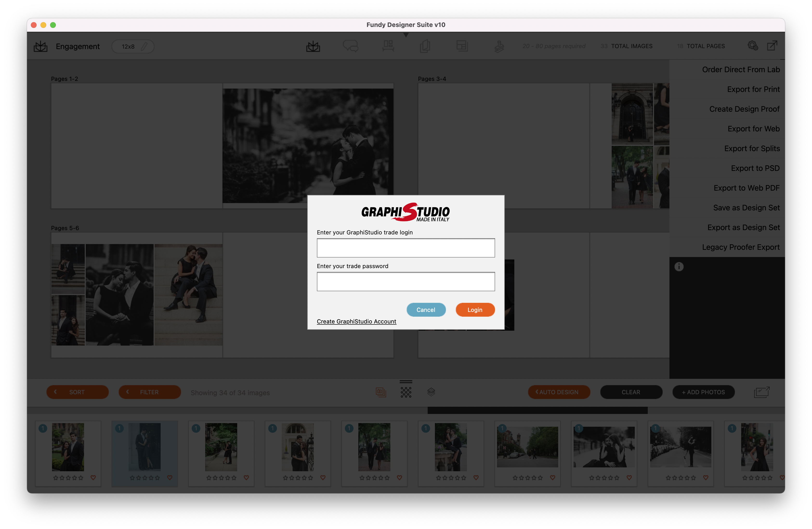This screenshot has width=812, height=529.
Task: Select the dotted grid view icon
Action: 406,392
